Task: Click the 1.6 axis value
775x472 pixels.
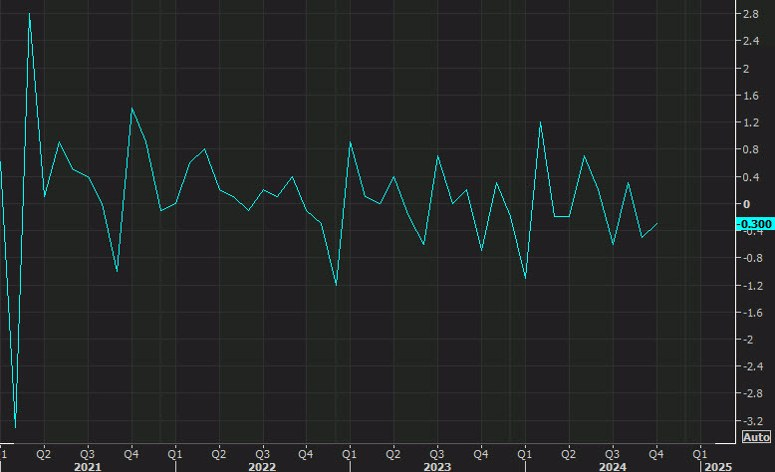Action: click(x=751, y=96)
